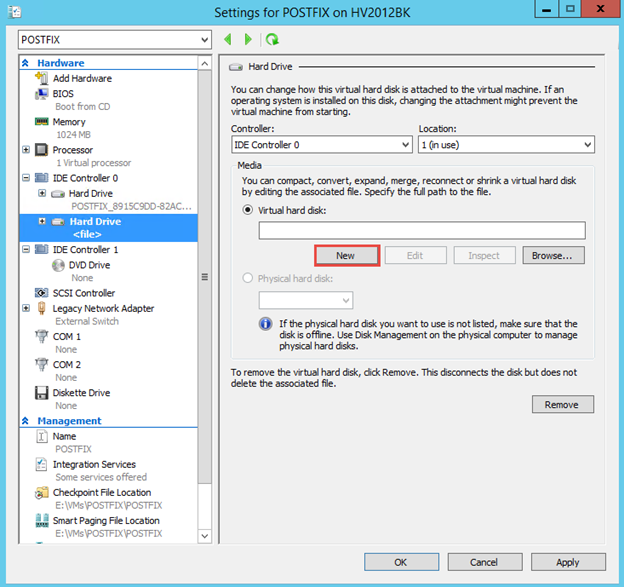Select the SCSI Controller item
The height and width of the screenshot is (587, 624).
(x=84, y=293)
